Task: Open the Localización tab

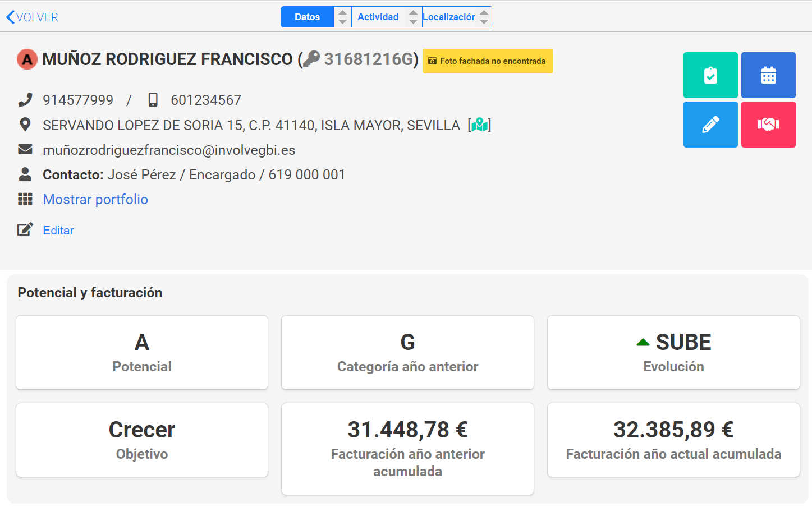Action: (449, 17)
